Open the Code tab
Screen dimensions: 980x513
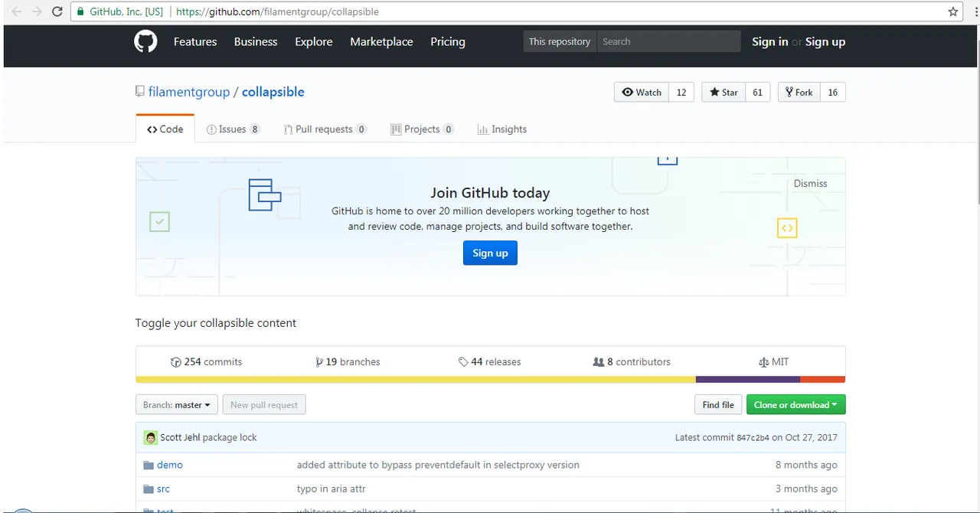[x=165, y=129]
